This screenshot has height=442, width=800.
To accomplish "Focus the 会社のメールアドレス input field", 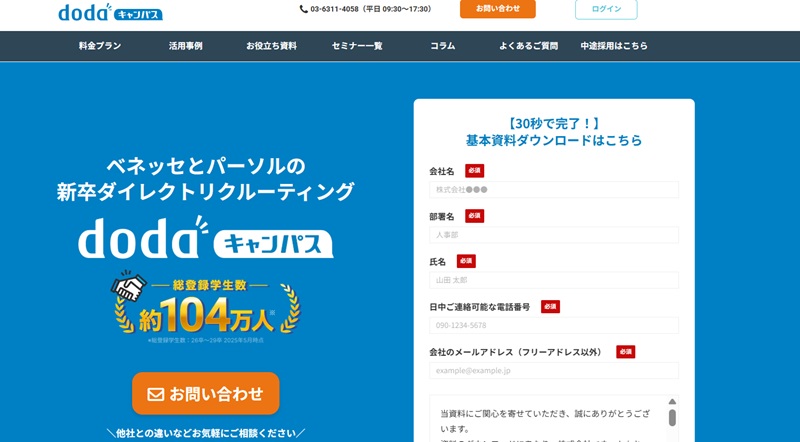I will point(554,371).
